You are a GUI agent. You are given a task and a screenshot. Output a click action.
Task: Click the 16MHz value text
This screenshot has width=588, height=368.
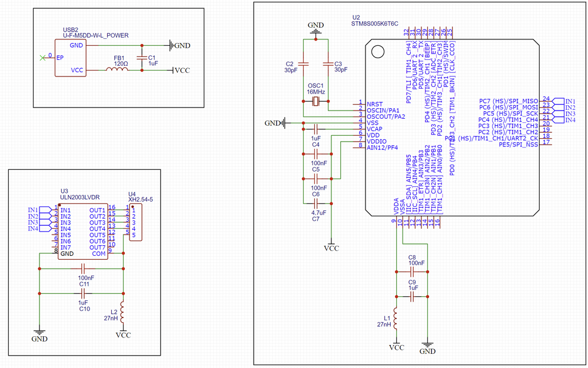tap(315, 92)
